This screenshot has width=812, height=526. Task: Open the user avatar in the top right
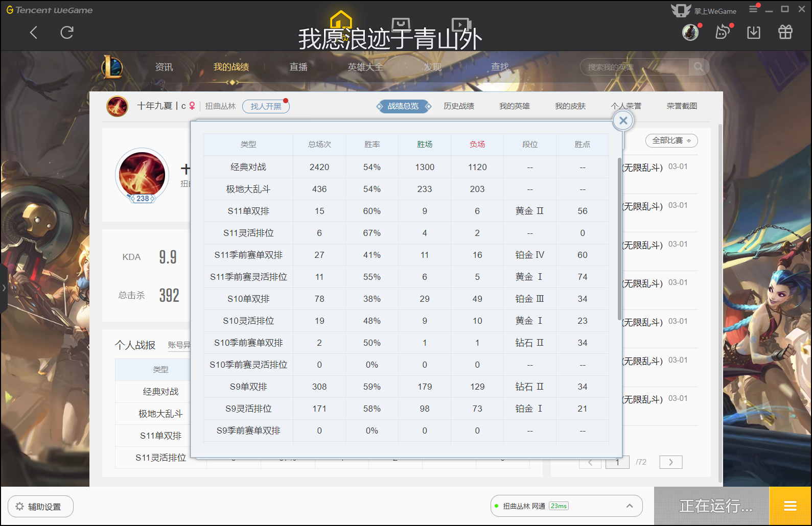click(690, 32)
